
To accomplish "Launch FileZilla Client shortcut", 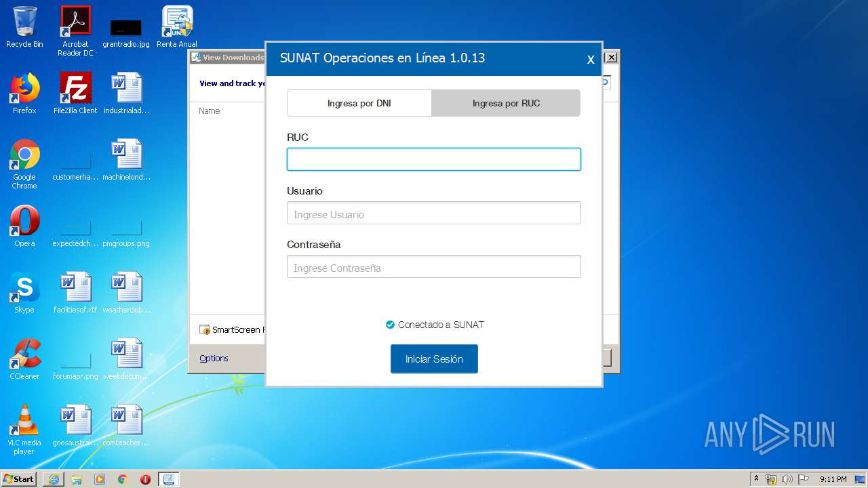I will tap(75, 94).
